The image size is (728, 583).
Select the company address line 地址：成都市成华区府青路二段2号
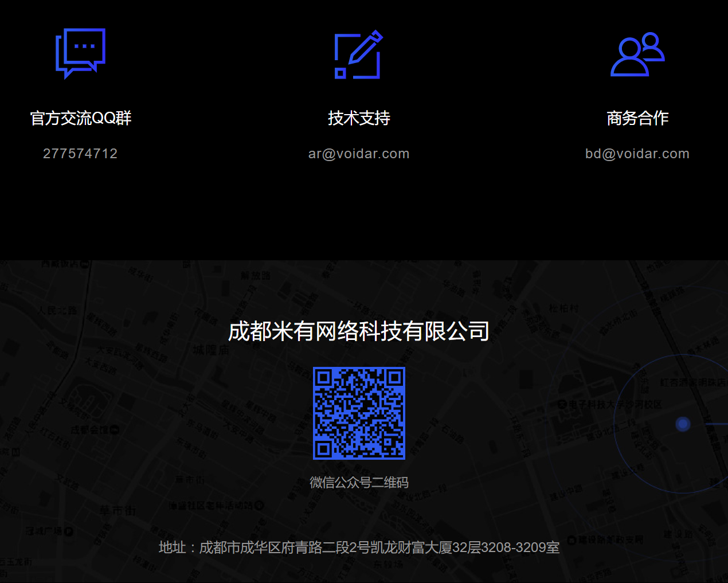[x=359, y=547]
